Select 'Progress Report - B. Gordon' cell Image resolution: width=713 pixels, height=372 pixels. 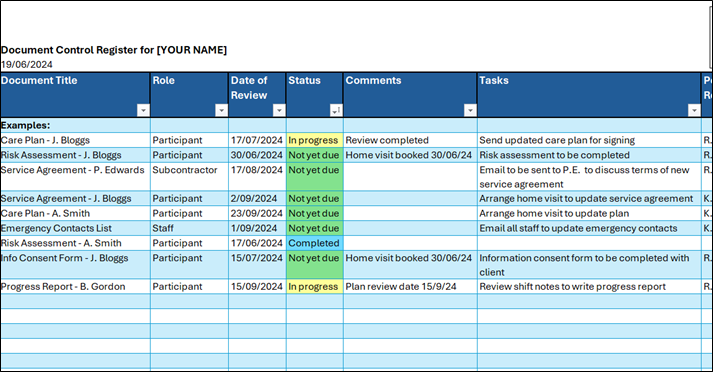pyautogui.click(x=75, y=287)
